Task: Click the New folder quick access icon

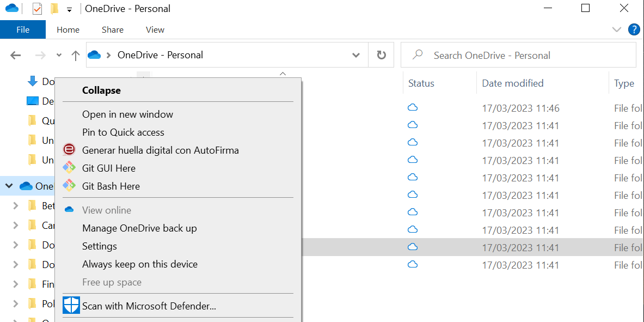Action: coord(54,9)
